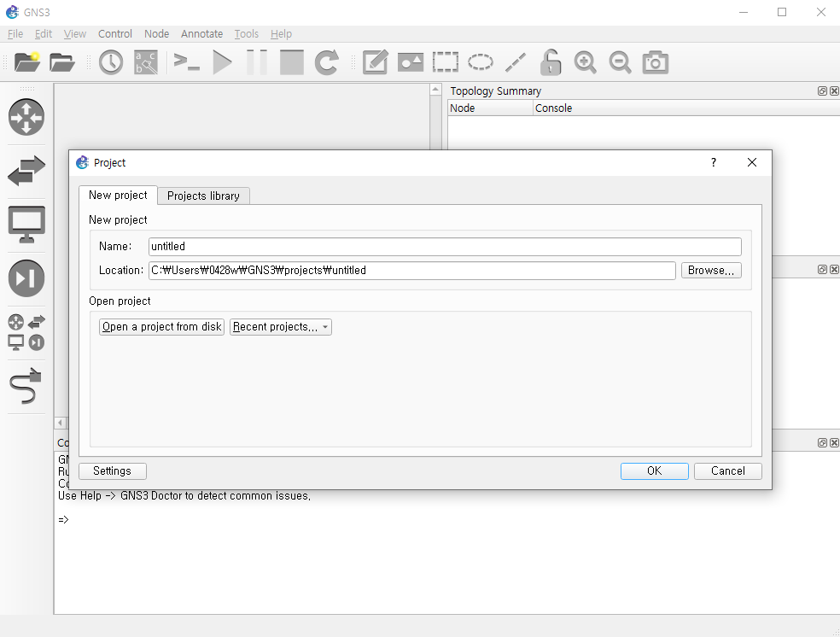Open the Help menu

[x=281, y=34]
